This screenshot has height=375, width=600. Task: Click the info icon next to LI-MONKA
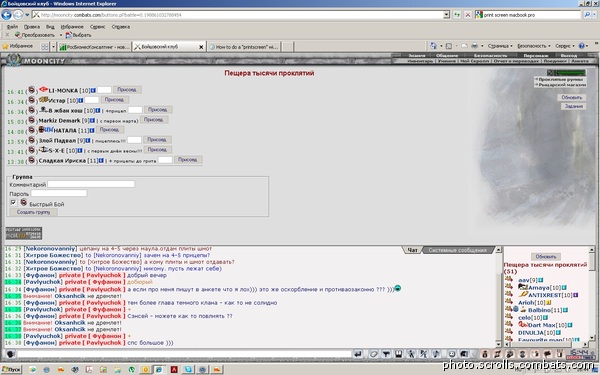[x=93, y=91]
